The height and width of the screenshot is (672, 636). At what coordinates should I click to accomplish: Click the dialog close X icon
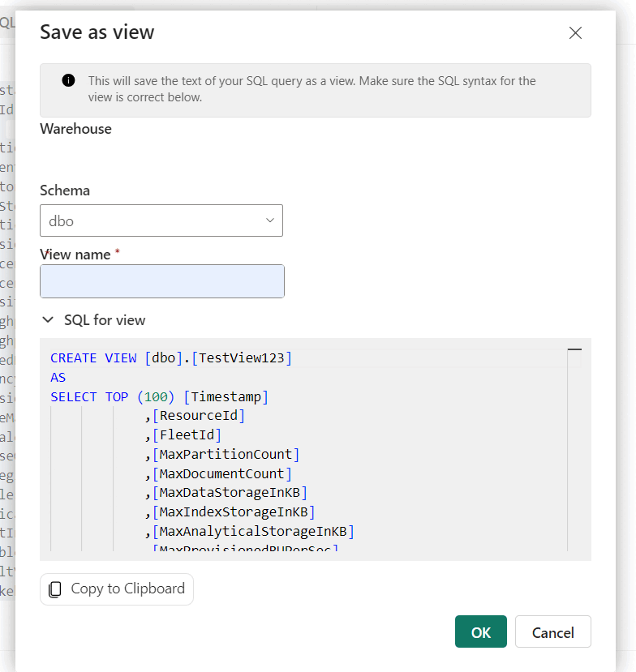point(575,33)
